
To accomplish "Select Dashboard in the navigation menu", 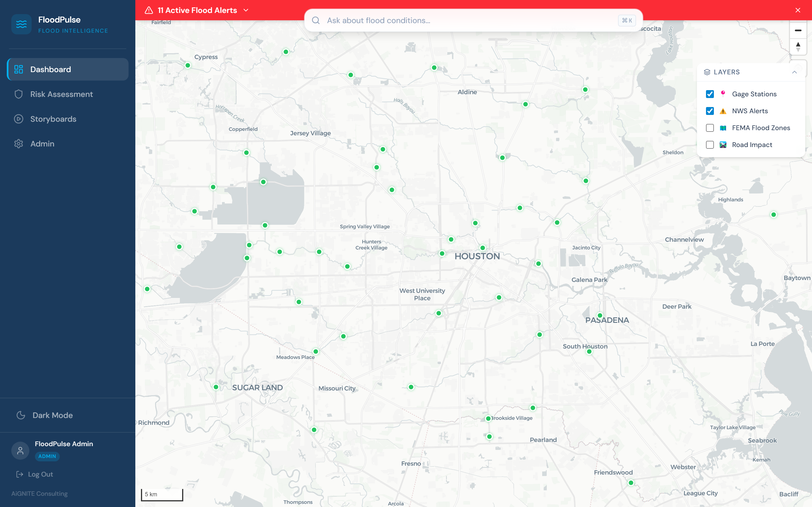I will [x=51, y=69].
